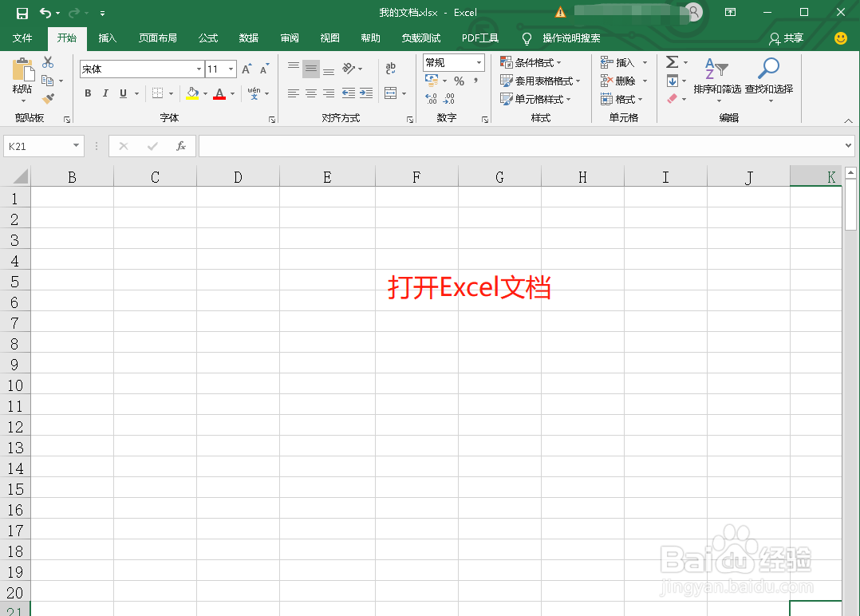Toggle Underline formatting
This screenshot has height=616, width=860.
(x=123, y=93)
